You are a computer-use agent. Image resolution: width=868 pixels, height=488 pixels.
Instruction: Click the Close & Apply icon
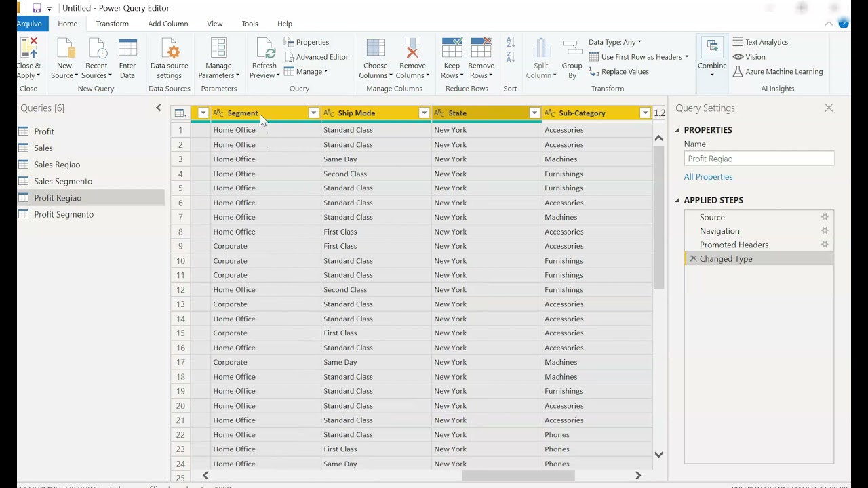(x=29, y=49)
